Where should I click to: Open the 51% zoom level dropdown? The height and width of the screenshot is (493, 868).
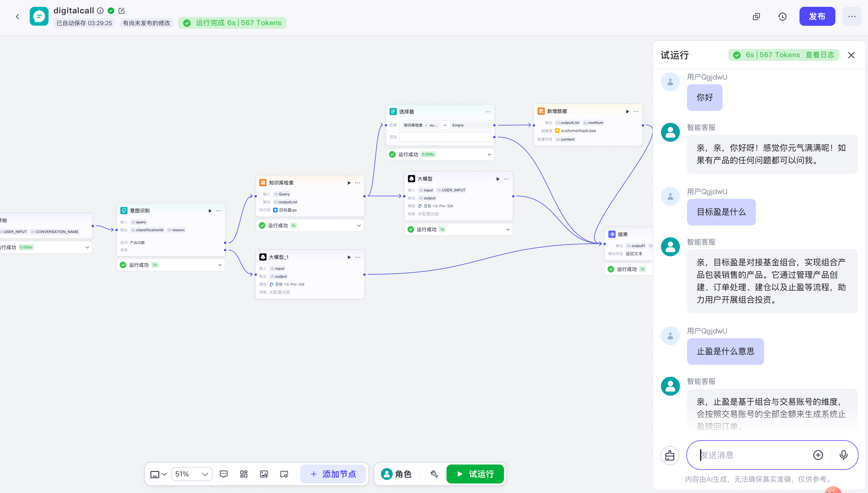coord(192,474)
